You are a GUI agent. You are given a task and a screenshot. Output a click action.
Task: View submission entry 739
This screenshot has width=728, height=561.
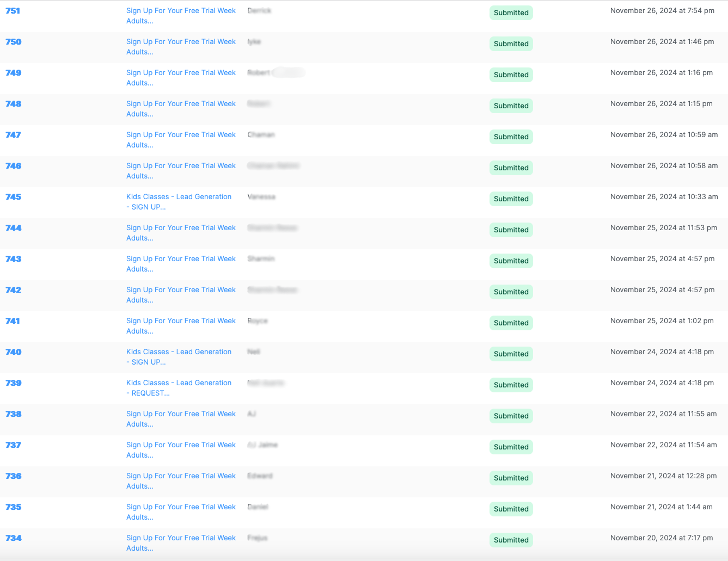point(13,383)
